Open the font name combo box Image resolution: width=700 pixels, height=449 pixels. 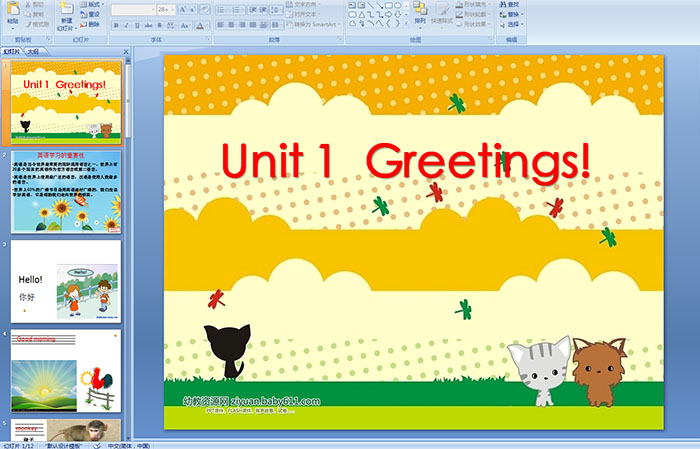click(x=133, y=9)
